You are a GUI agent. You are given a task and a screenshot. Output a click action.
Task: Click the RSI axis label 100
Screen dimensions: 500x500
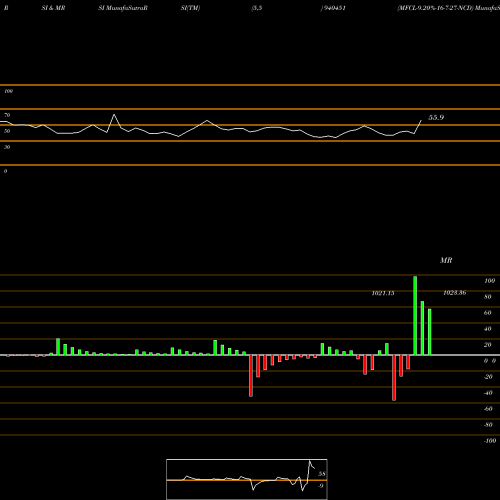pyautogui.click(x=8, y=91)
